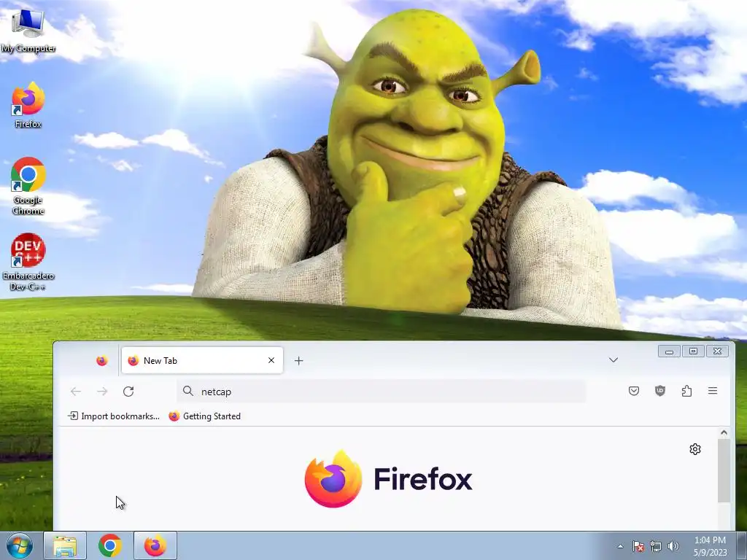Switch to Chrome on the taskbar
The image size is (747, 560).
[x=110, y=545]
